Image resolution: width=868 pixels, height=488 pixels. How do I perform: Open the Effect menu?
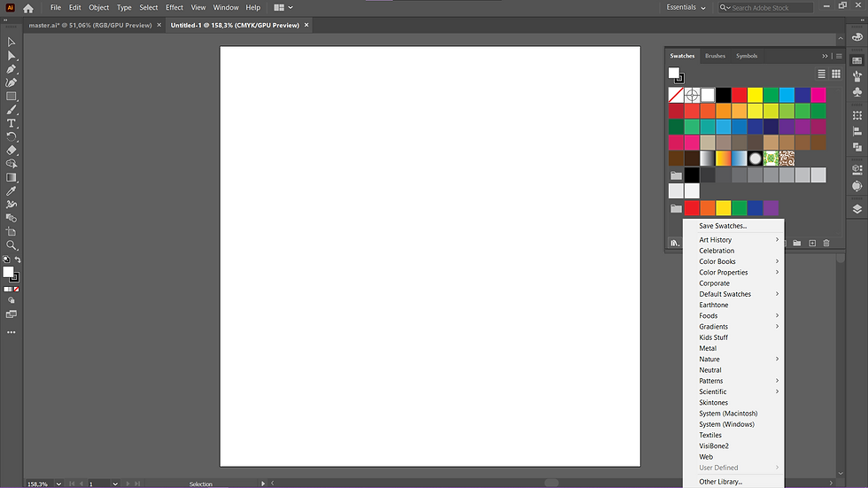click(x=174, y=8)
